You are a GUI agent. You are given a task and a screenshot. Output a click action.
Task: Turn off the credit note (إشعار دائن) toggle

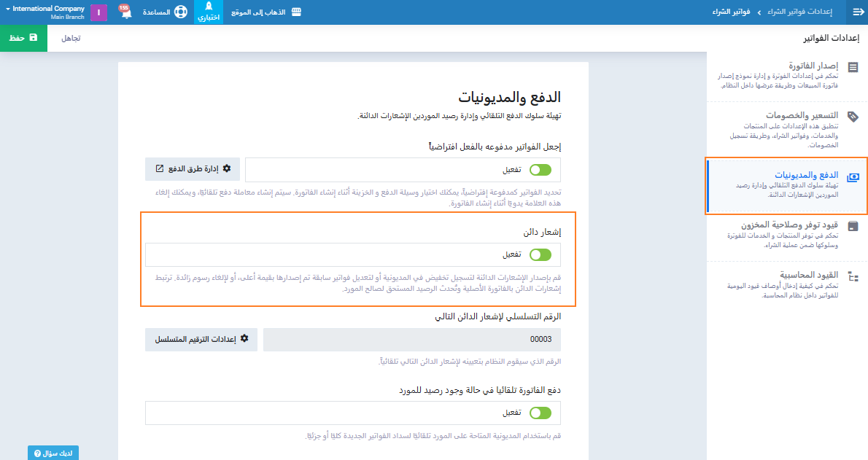pyautogui.click(x=540, y=254)
